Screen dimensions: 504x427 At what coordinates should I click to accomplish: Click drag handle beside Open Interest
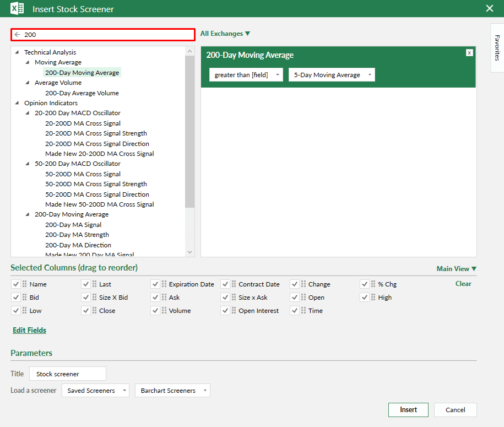(234, 311)
